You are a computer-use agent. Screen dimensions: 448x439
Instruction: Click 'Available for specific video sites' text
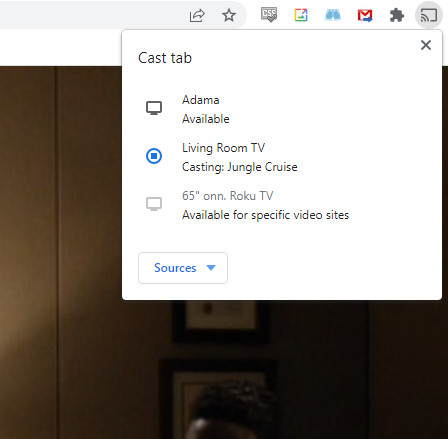click(x=266, y=215)
